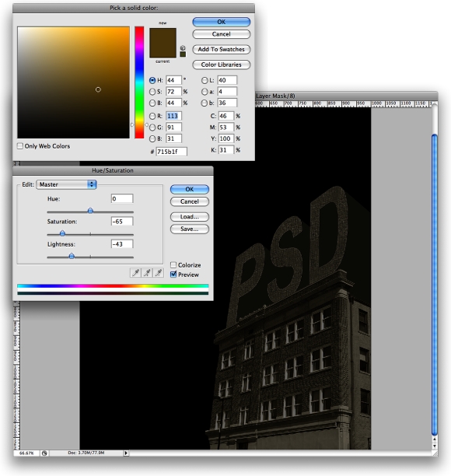Viewport: 451px width, 476px height.
Task: Click OK in the color picker dialog
Action: pos(222,22)
